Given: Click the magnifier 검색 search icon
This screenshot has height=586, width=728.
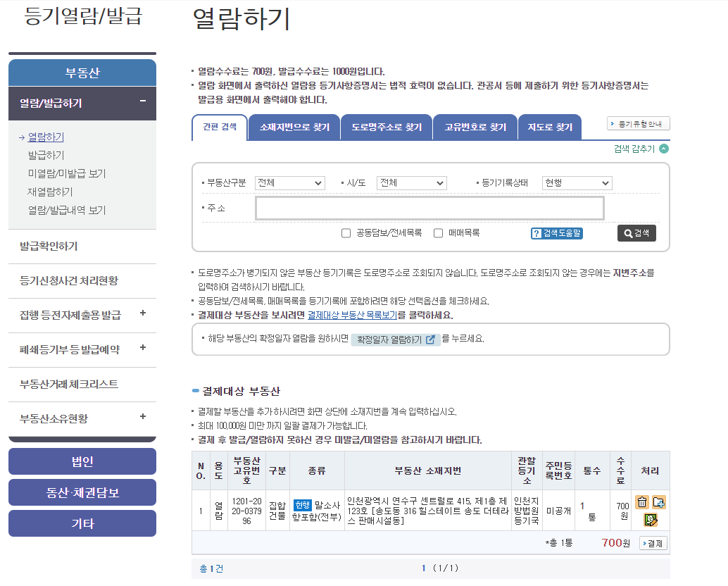Looking at the screenshot, I should click(x=627, y=233).
